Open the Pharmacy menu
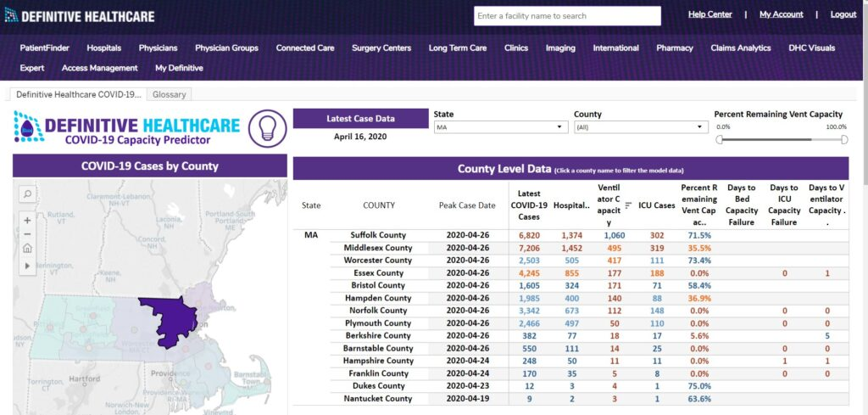Viewport: 868px width, 415px height. tap(675, 48)
